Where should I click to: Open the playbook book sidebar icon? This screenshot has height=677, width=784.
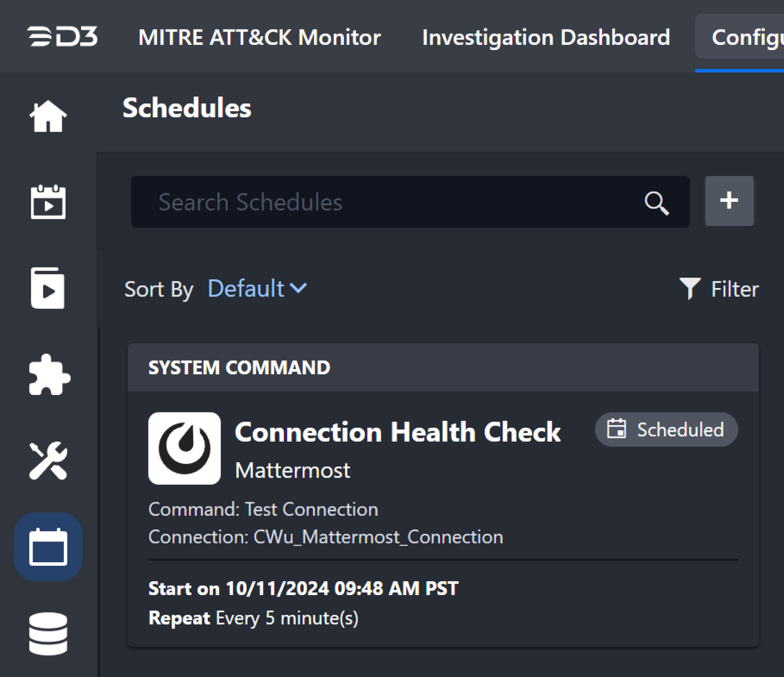pyautogui.click(x=48, y=288)
